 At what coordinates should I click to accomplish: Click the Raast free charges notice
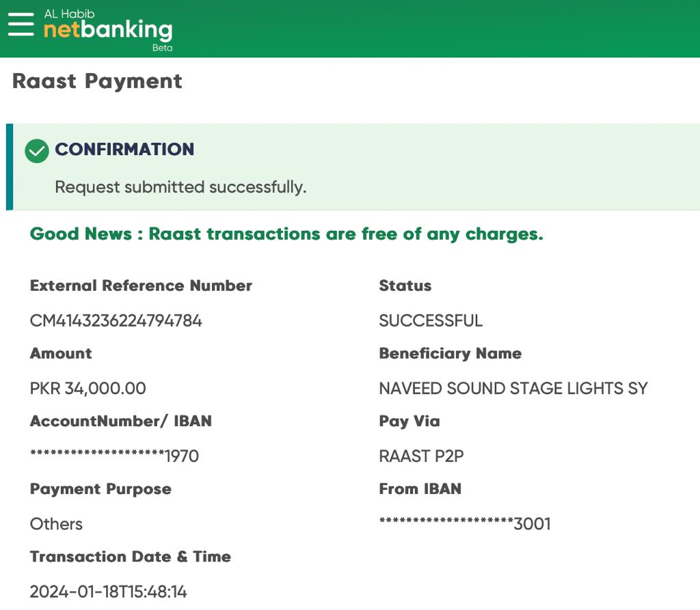[286, 234]
